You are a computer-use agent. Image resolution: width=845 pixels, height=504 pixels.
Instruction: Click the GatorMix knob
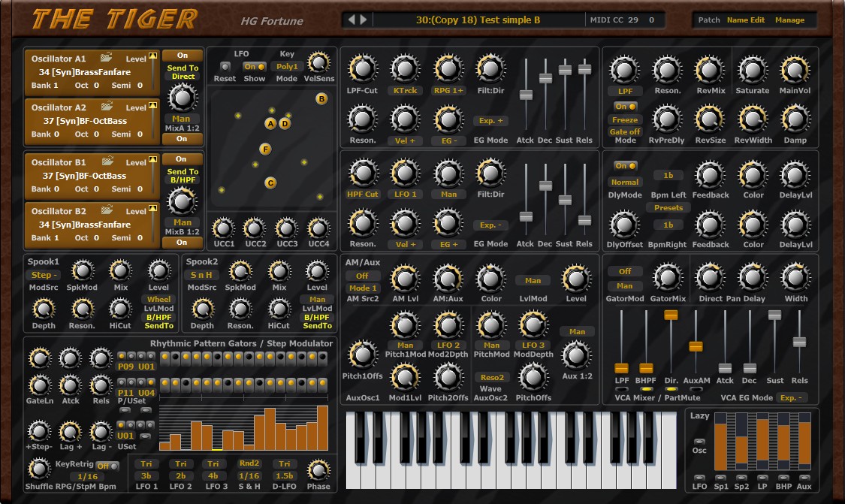[668, 278]
